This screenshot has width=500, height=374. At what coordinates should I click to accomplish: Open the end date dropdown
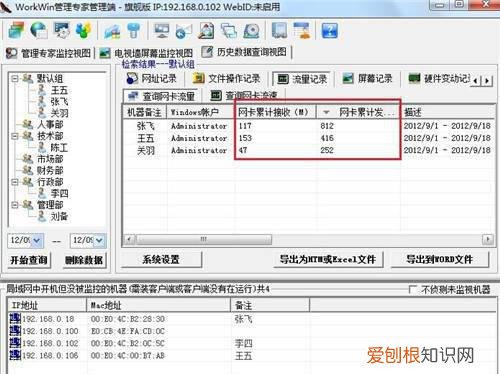point(99,240)
